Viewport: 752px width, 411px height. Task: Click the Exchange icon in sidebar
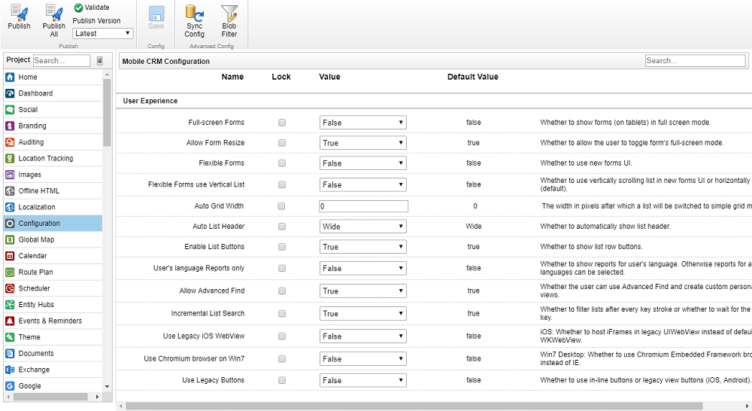(10, 370)
